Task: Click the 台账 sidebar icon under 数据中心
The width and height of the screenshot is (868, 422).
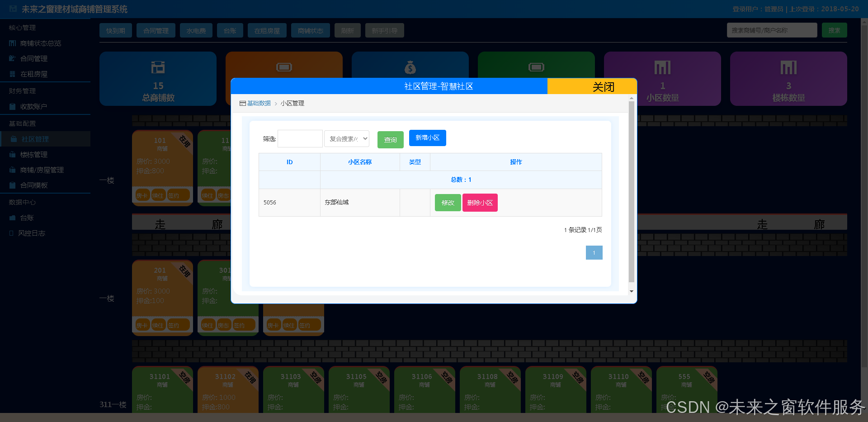Action: pyautogui.click(x=12, y=218)
